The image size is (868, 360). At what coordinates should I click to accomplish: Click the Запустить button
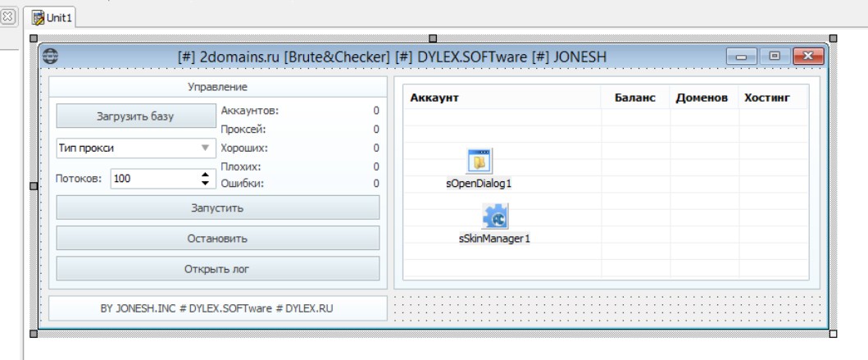pos(217,208)
